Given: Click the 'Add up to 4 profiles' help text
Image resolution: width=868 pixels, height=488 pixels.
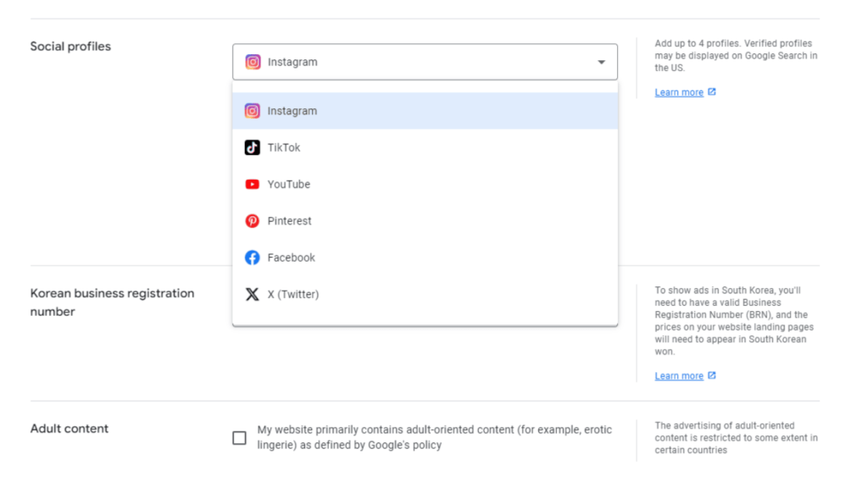Looking at the screenshot, I should click(736, 55).
